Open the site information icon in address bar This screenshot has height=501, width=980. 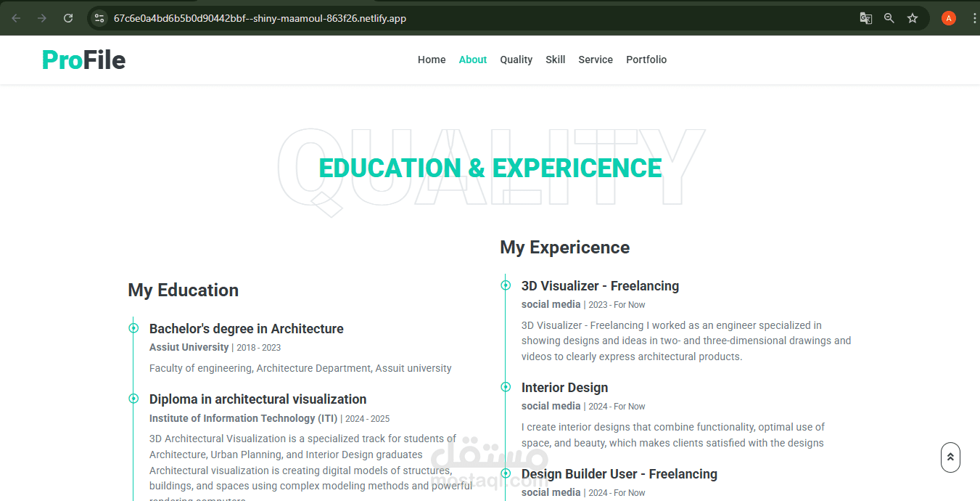coord(100,18)
